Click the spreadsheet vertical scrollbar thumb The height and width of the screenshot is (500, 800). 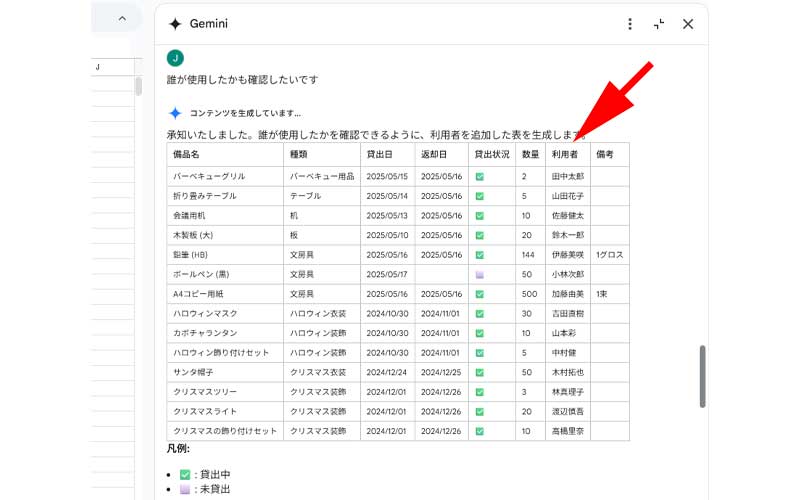(x=139, y=85)
